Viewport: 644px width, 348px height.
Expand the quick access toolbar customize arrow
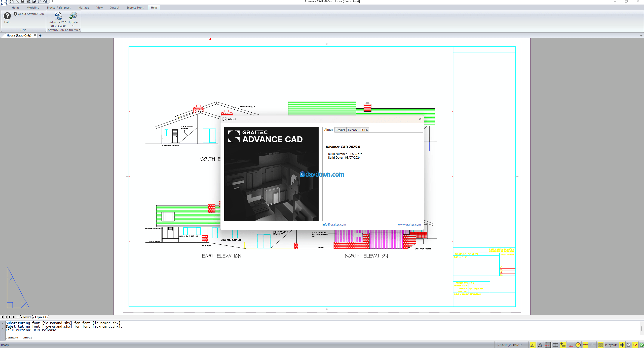53,1
